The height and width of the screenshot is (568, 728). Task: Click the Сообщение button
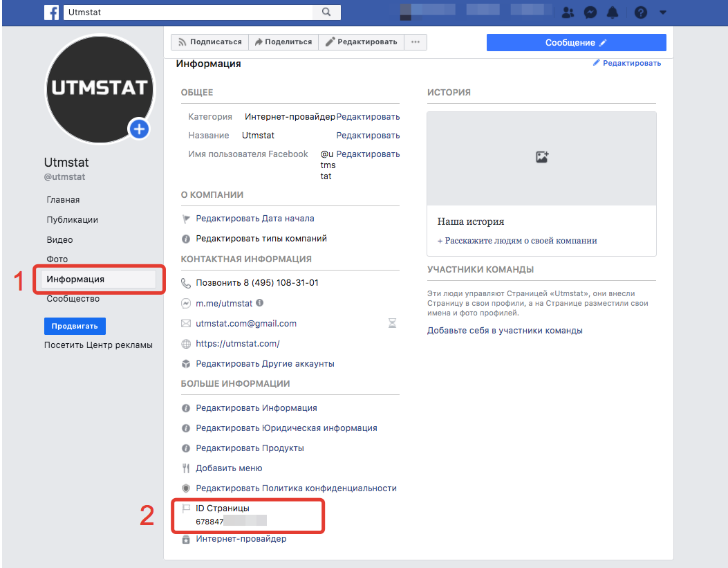[576, 42]
